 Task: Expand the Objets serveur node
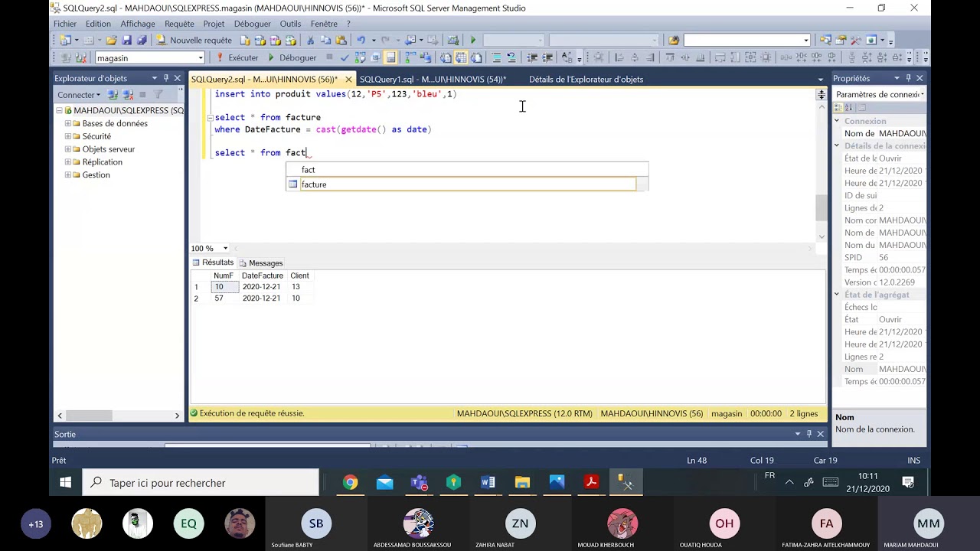click(67, 149)
